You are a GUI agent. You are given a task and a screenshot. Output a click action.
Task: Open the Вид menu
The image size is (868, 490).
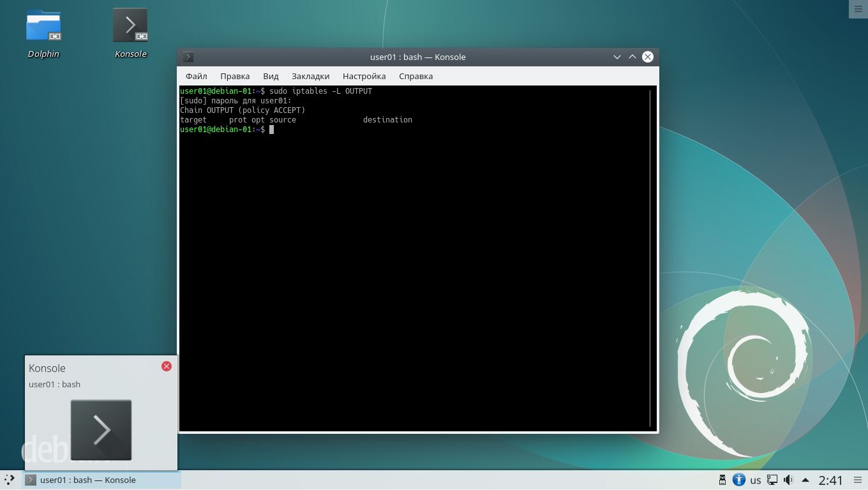pos(271,76)
